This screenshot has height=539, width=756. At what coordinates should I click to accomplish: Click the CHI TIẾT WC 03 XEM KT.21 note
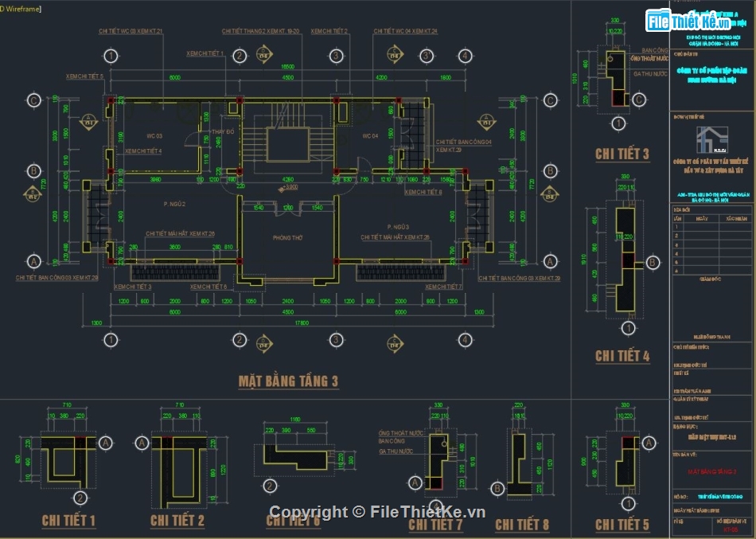131,31
